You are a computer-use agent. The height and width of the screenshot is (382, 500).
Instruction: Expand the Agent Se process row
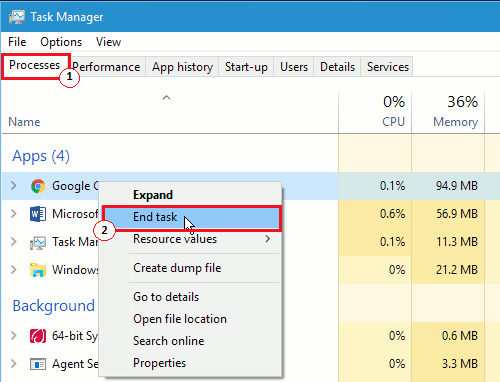(x=14, y=364)
